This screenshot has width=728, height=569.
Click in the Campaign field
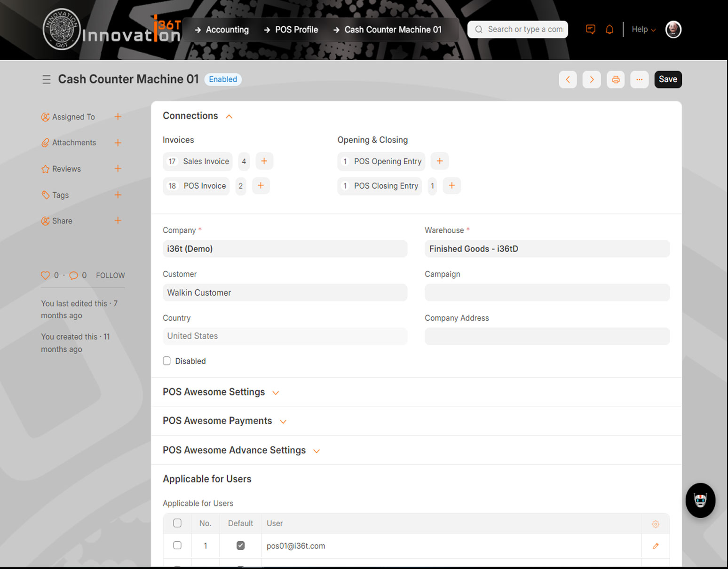(546, 292)
